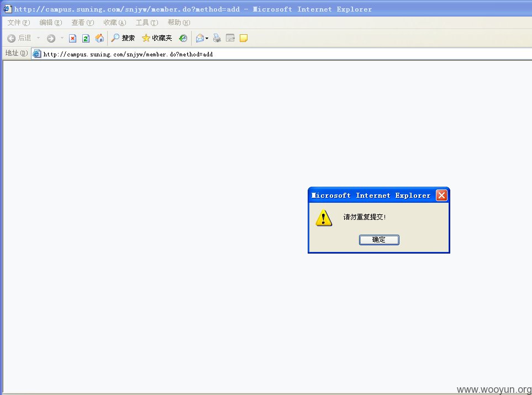
Task: Open the Forward button history dropdown arrow
Action: click(x=62, y=38)
